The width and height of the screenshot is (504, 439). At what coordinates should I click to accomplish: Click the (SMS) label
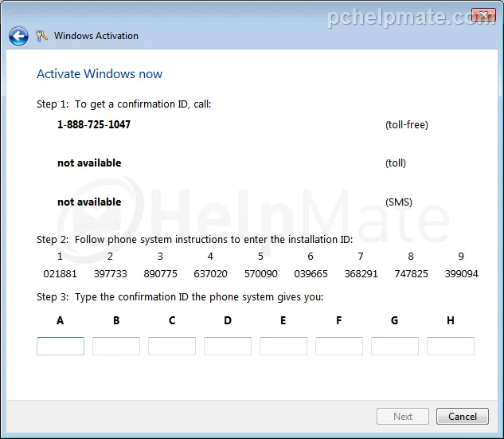399,202
